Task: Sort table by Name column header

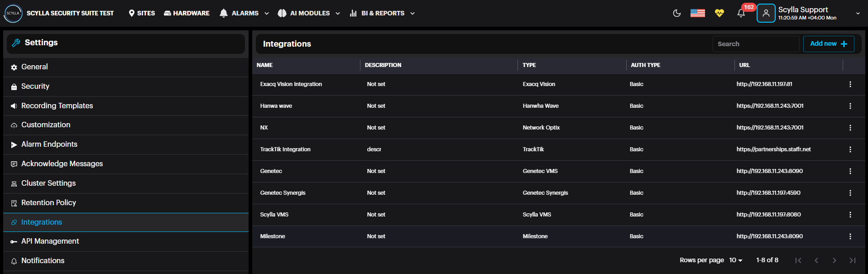Action: (x=265, y=65)
